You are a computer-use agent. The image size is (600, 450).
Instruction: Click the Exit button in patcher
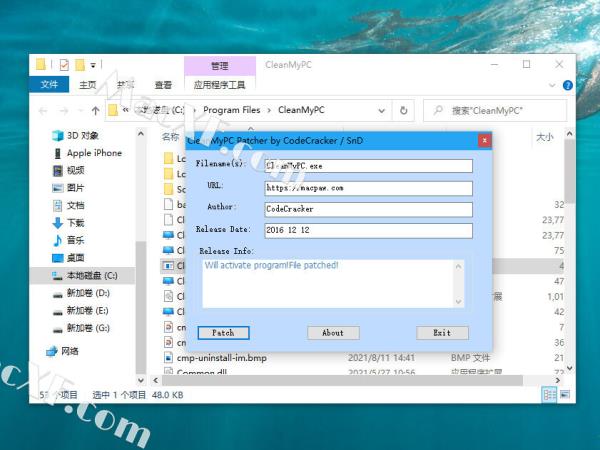tap(442, 333)
